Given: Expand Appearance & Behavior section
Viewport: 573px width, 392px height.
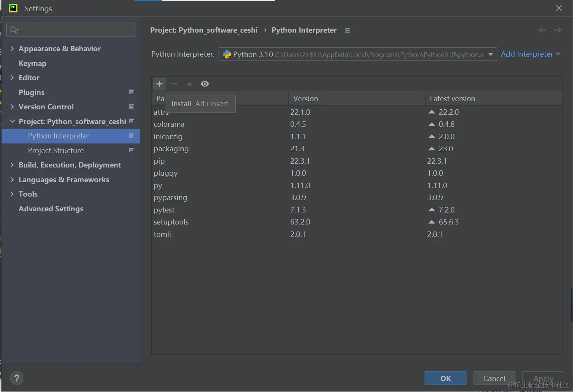Looking at the screenshot, I should (x=12, y=48).
